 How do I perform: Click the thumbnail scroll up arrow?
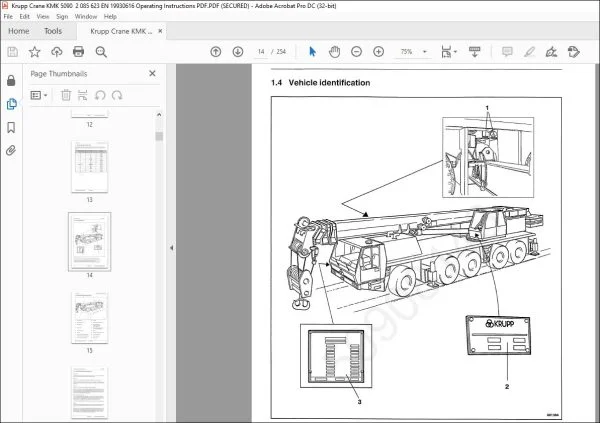(x=159, y=114)
